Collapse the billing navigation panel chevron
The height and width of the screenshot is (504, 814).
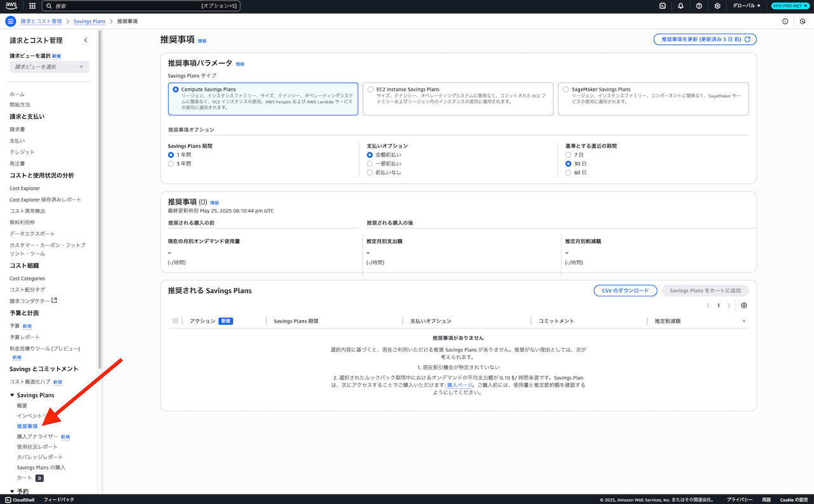pyautogui.click(x=86, y=40)
